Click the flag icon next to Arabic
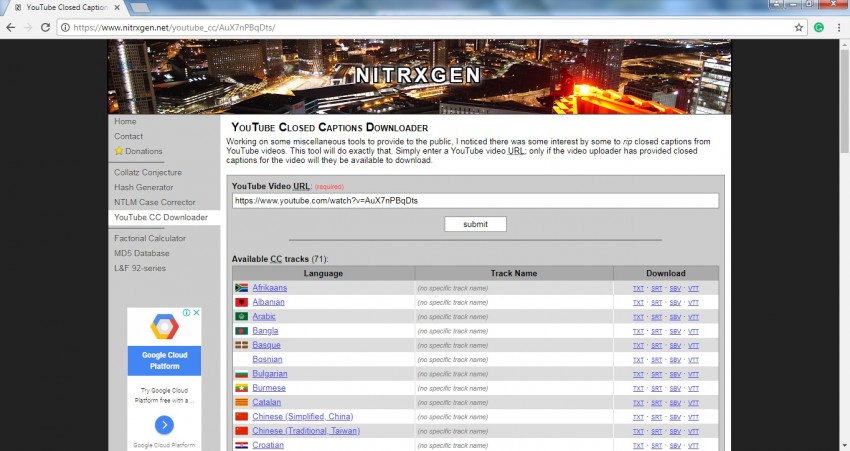Image resolution: width=850 pixels, height=451 pixels. 242,317
